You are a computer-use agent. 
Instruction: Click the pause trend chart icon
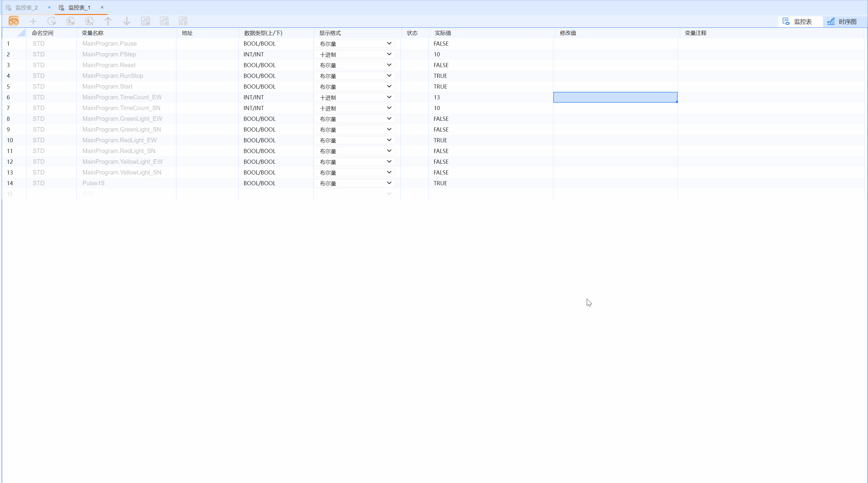pos(164,21)
